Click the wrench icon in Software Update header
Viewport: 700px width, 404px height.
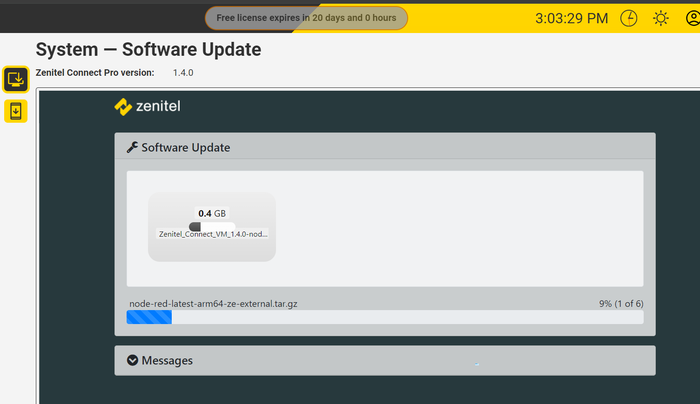click(132, 147)
